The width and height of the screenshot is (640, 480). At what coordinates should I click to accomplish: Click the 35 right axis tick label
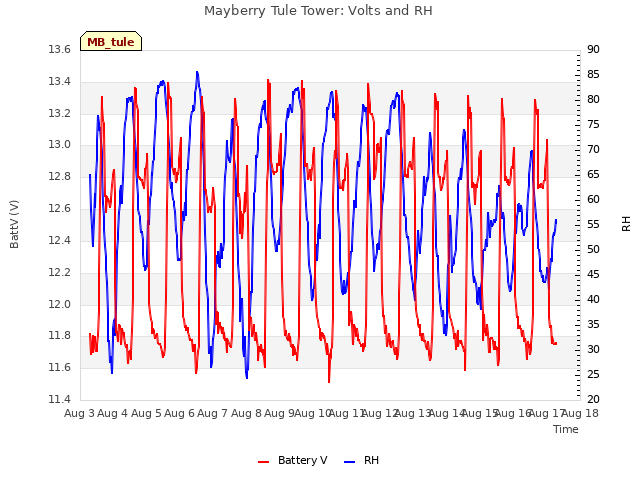(x=593, y=324)
